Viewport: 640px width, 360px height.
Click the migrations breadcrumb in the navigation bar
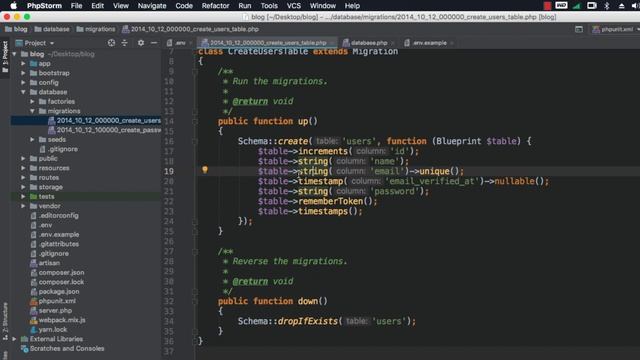click(x=96, y=29)
